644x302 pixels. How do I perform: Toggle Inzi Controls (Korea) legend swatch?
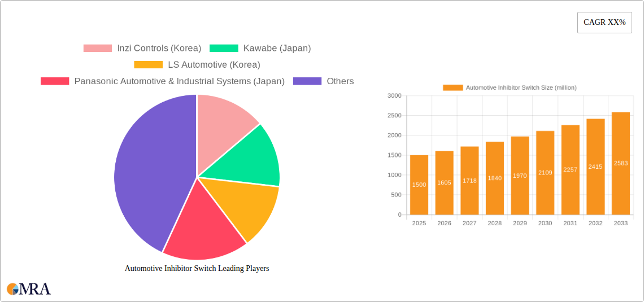[98, 48]
